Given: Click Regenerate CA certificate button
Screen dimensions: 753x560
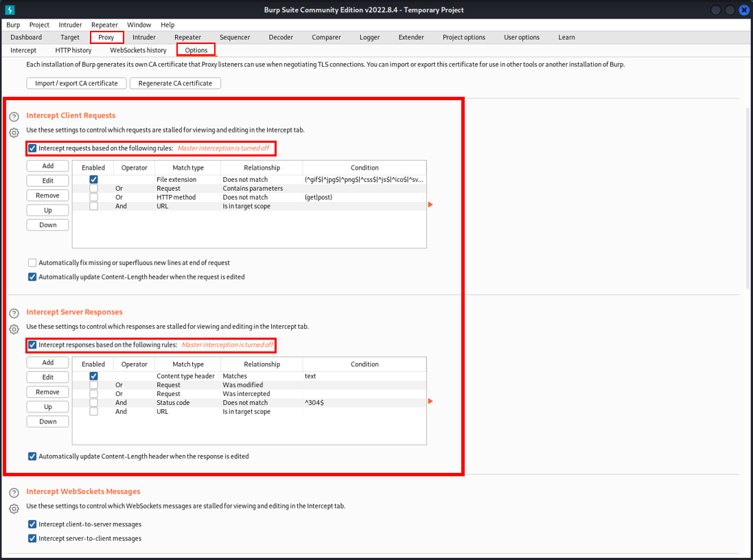Looking at the screenshot, I should point(175,83).
